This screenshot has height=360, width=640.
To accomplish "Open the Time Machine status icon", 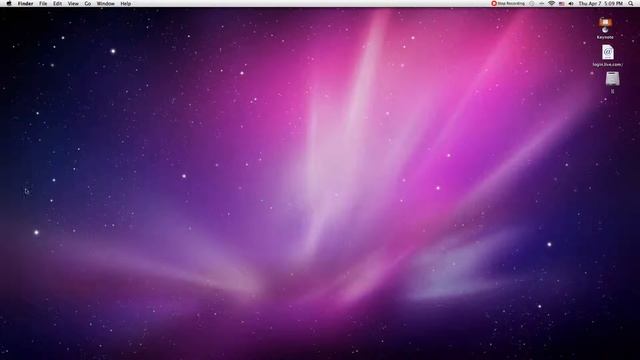I will (x=532, y=3).
